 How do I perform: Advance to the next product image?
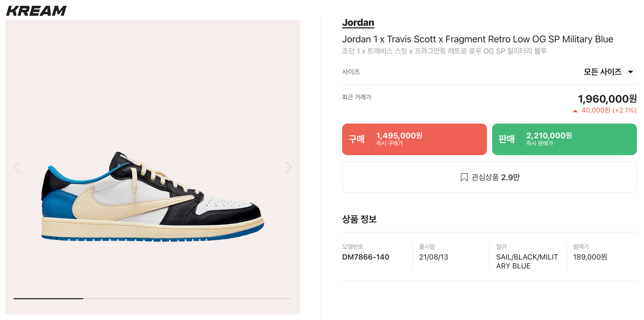tap(288, 167)
